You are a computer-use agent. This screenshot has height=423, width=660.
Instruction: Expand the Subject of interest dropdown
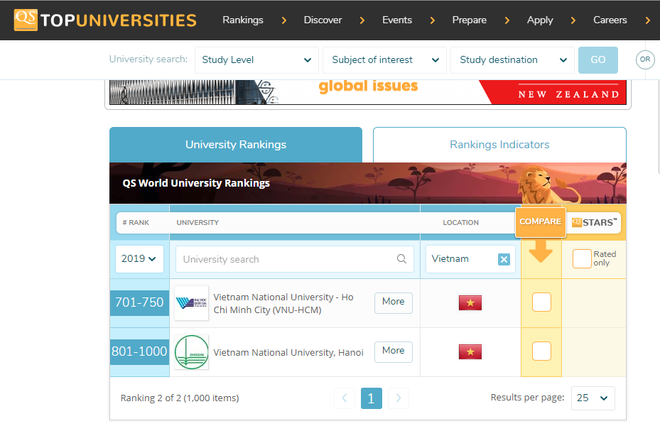point(384,60)
